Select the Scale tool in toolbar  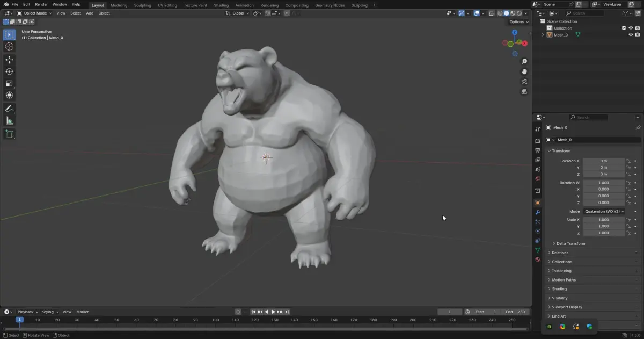pyautogui.click(x=9, y=83)
